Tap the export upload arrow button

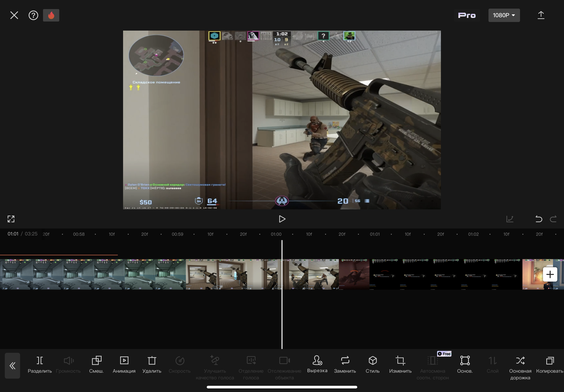pyautogui.click(x=541, y=15)
